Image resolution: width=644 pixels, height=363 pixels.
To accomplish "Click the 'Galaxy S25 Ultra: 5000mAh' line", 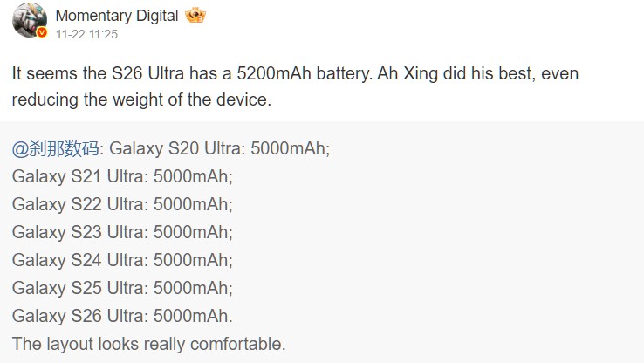I will 123,288.
